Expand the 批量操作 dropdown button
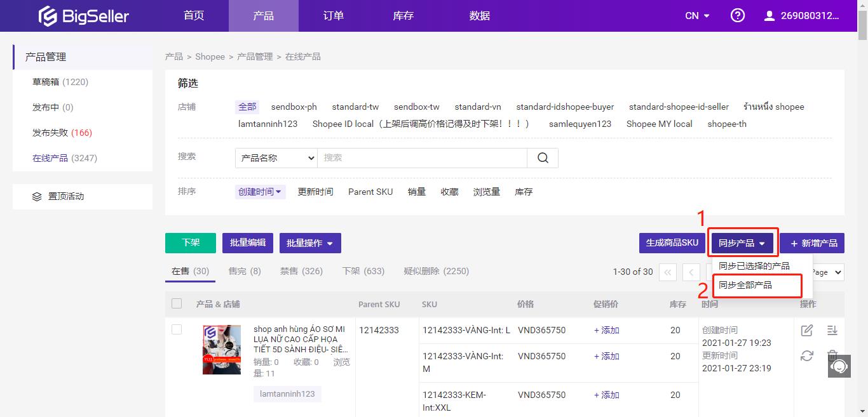Image resolution: width=868 pixels, height=417 pixels. (x=311, y=243)
